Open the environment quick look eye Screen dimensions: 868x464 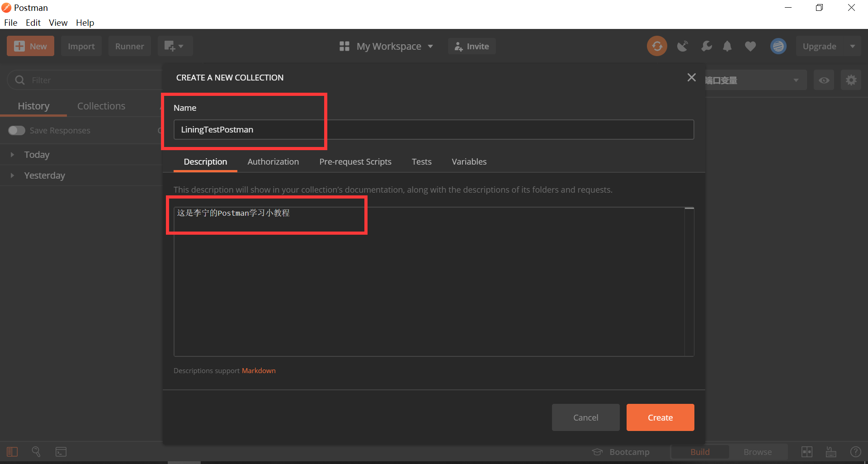824,80
